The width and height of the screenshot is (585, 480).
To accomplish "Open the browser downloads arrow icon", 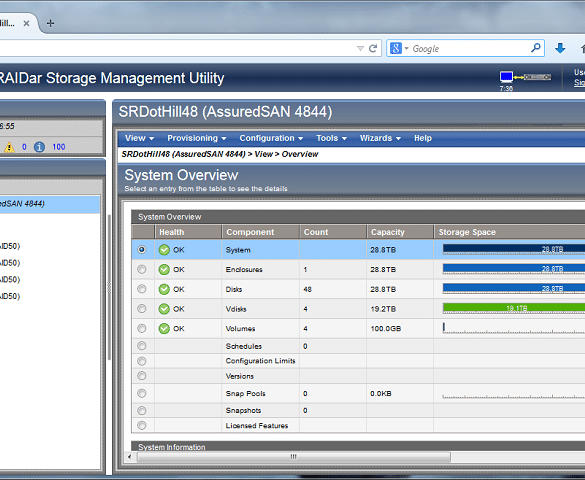I will pos(560,48).
